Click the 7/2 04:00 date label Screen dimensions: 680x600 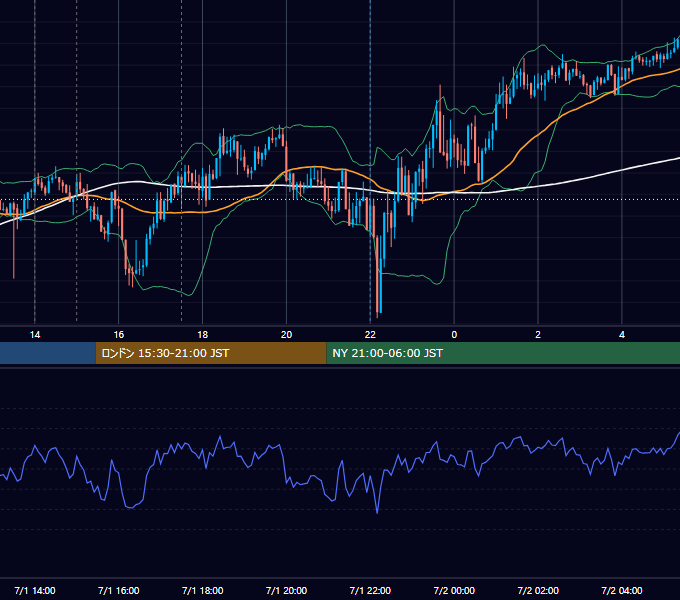click(x=622, y=590)
